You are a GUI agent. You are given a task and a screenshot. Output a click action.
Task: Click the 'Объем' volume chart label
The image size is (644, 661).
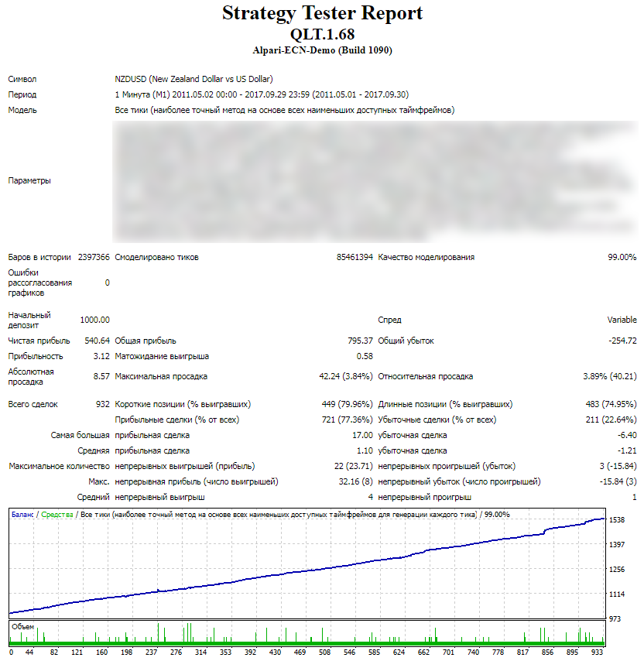(x=22, y=627)
